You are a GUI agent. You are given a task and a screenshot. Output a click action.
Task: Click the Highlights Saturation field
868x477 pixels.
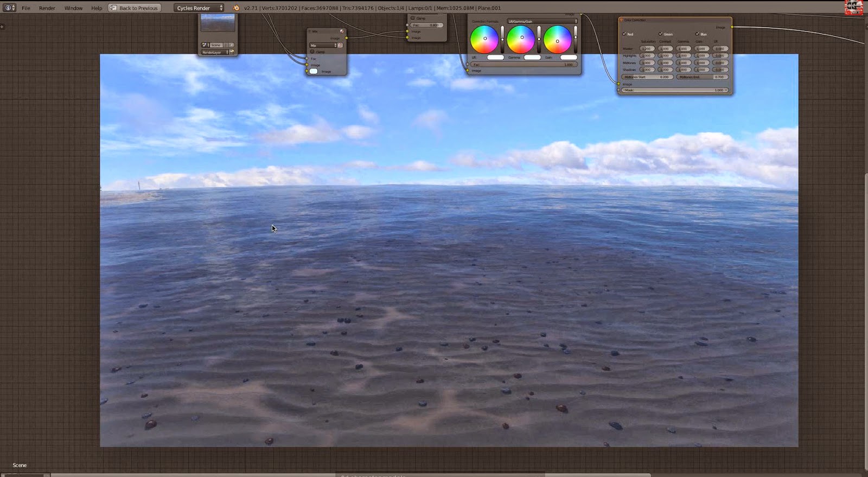click(647, 55)
